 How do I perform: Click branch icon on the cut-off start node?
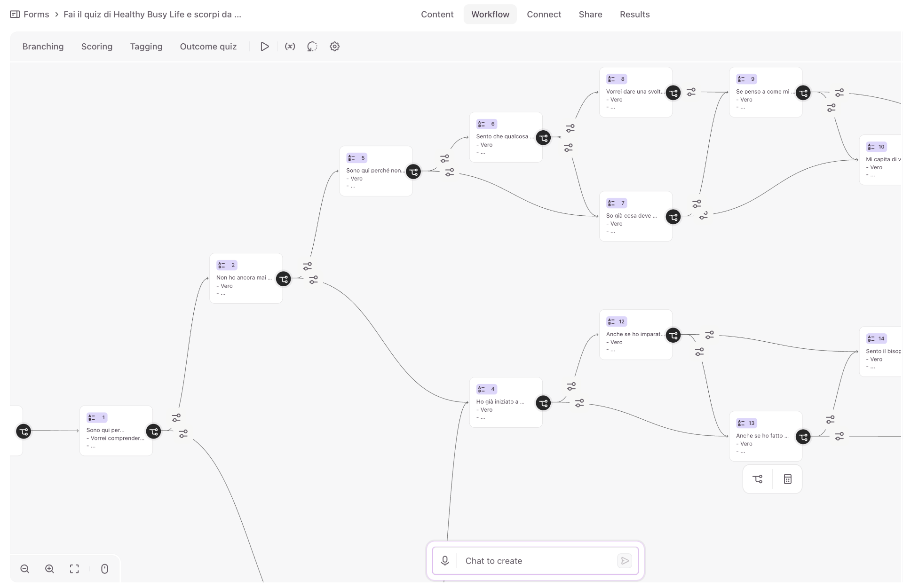tap(24, 431)
